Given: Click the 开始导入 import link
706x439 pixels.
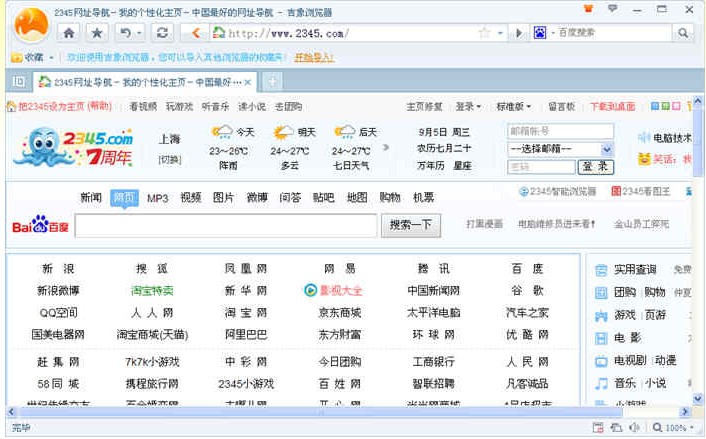Looking at the screenshot, I should pos(314,58).
